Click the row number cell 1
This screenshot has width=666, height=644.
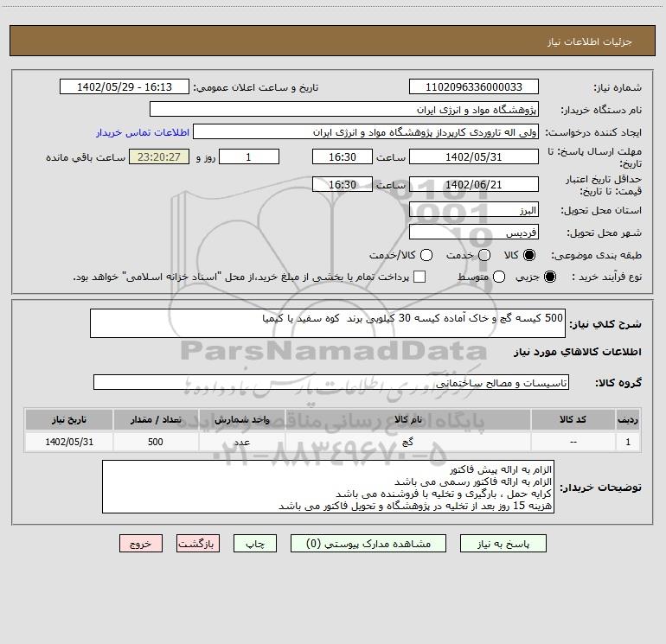(628, 442)
